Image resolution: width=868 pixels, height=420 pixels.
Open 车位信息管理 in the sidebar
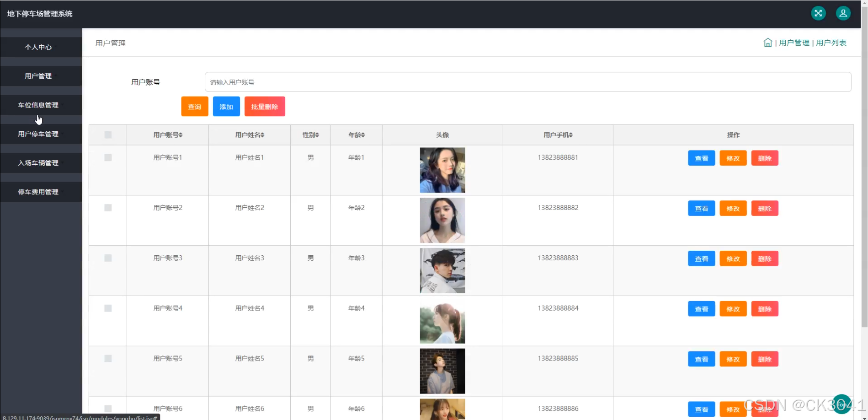[x=41, y=105]
